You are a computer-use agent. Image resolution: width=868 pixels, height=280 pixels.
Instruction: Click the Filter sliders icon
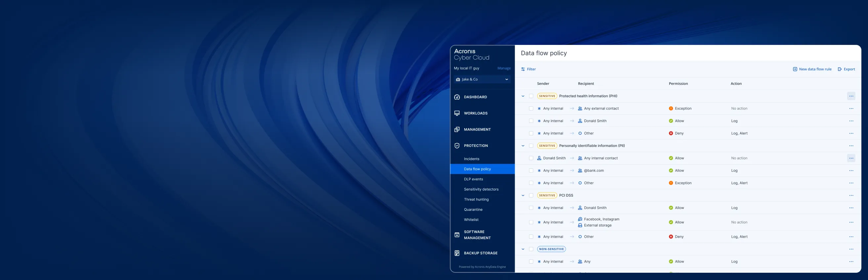click(x=523, y=69)
